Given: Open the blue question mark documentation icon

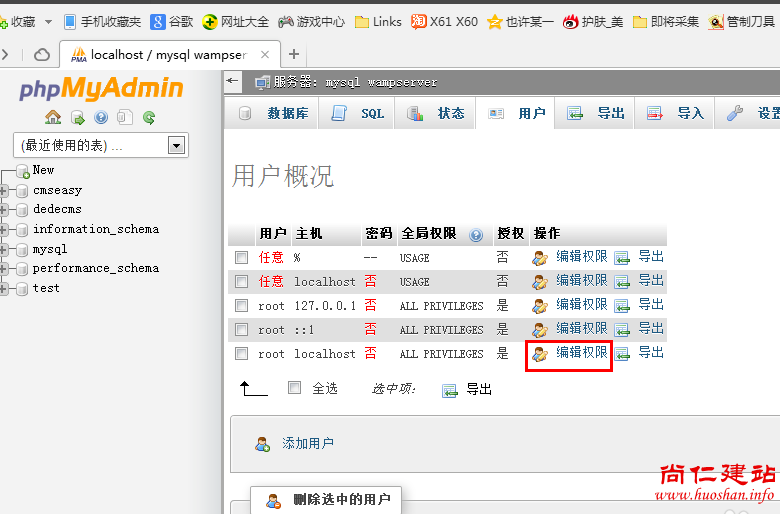Looking at the screenshot, I should pyautogui.click(x=101, y=118).
